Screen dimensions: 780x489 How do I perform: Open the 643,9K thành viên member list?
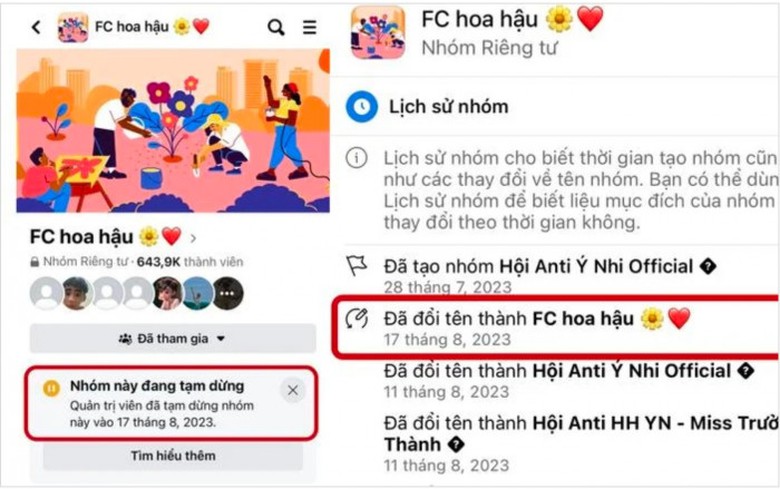[x=190, y=262]
